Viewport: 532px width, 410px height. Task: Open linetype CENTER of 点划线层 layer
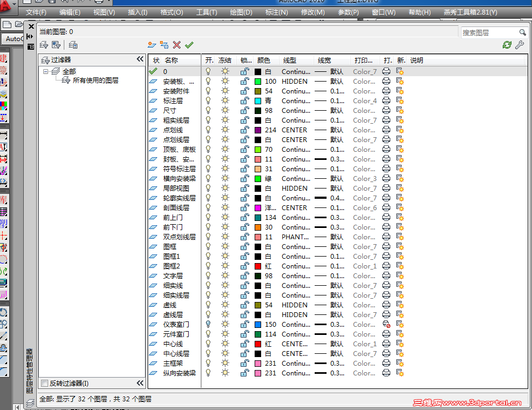coord(294,140)
